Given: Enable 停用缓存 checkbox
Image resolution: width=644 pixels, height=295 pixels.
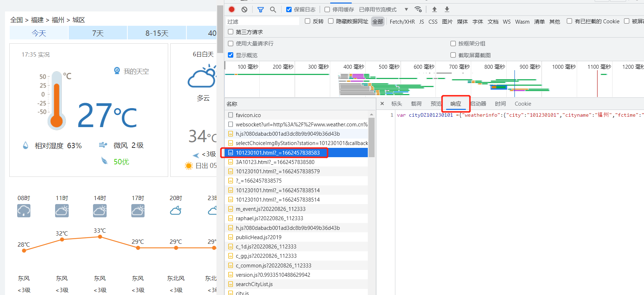Looking at the screenshot, I should [x=327, y=10].
